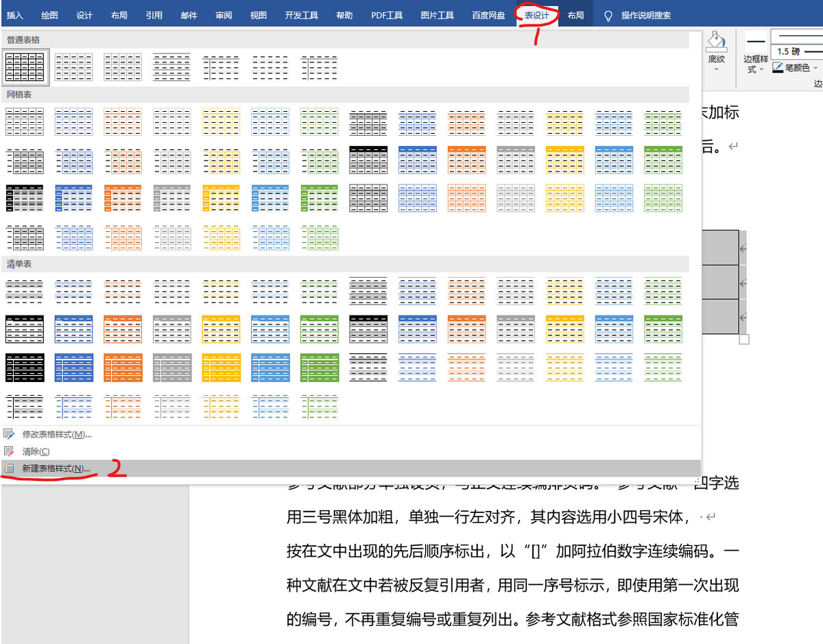Image resolution: width=823 pixels, height=644 pixels.
Task: Apply the fully solid gray list table style
Action: pyautogui.click(x=172, y=368)
